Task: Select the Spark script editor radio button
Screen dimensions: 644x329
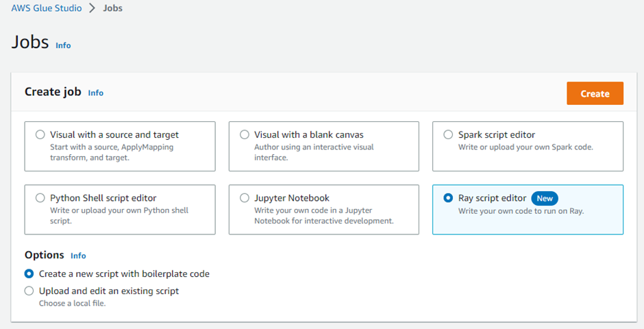Action: [x=448, y=135]
